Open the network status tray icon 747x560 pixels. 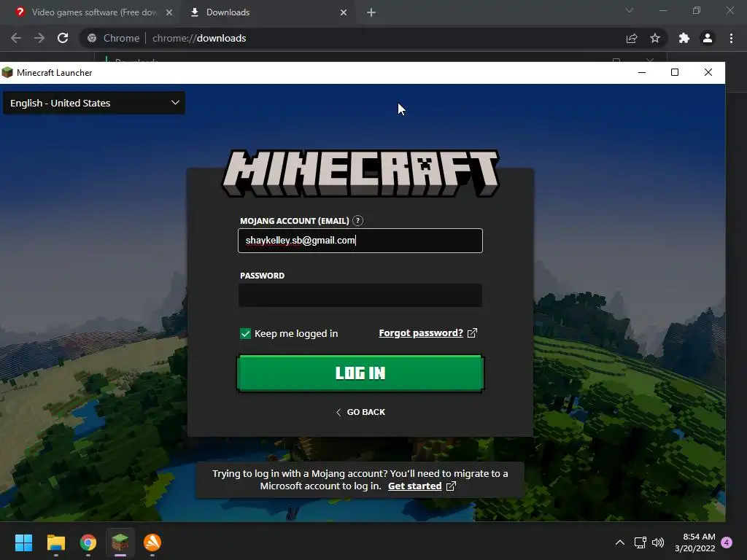[640, 542]
